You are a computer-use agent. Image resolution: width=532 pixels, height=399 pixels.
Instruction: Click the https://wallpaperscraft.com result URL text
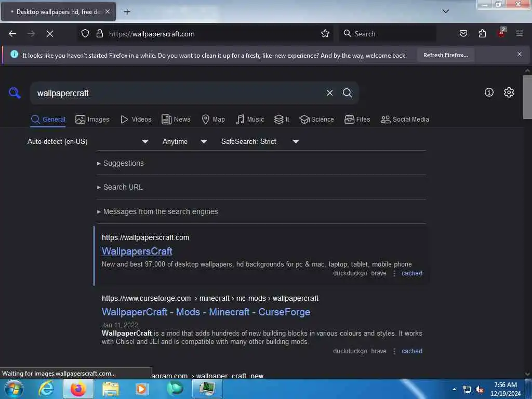click(x=145, y=237)
